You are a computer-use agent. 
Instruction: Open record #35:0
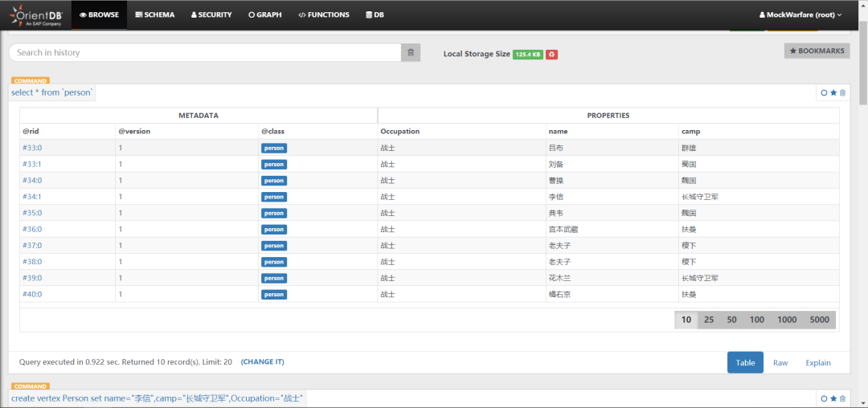click(x=32, y=213)
